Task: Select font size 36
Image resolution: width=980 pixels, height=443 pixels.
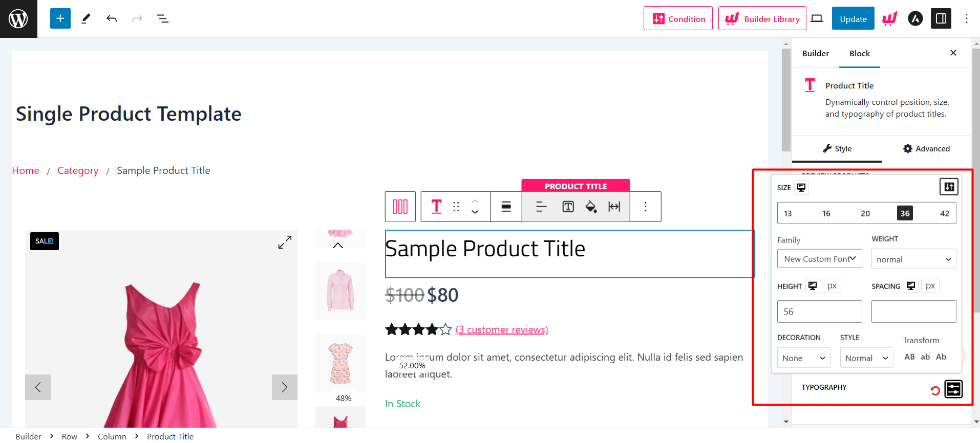Action: (905, 213)
